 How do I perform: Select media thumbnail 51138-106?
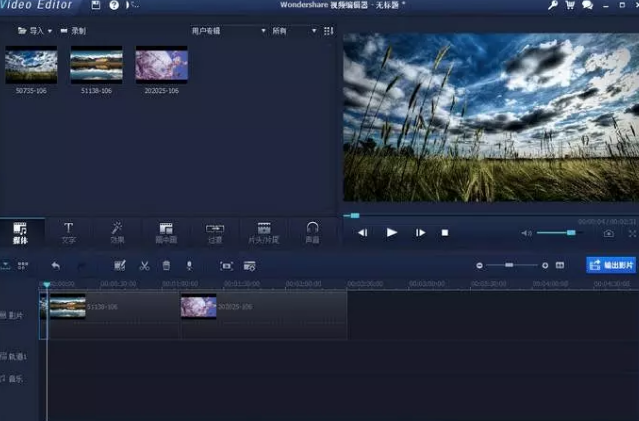97,65
